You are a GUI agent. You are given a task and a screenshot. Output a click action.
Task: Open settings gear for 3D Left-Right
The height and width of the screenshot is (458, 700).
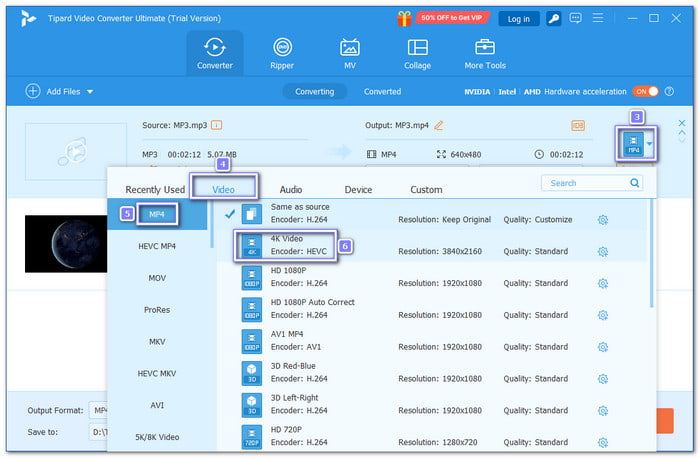(603, 411)
